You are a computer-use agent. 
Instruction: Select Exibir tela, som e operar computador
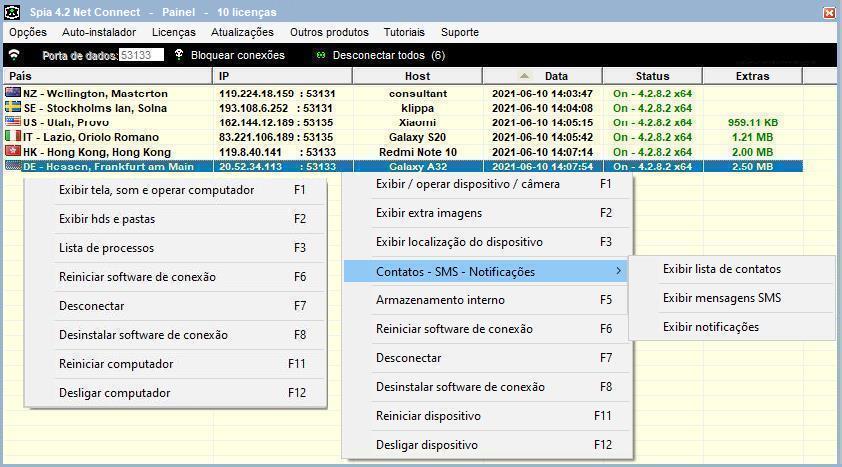(176, 189)
